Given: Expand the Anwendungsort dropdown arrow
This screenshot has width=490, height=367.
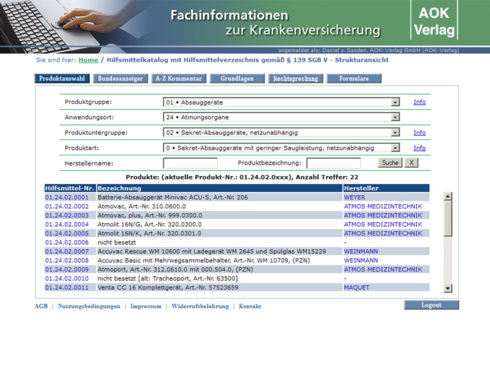Looking at the screenshot, I should coord(395,117).
